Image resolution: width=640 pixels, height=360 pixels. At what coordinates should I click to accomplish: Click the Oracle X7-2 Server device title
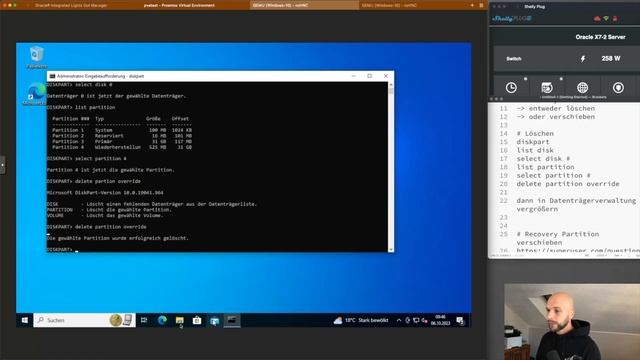pyautogui.click(x=600, y=37)
